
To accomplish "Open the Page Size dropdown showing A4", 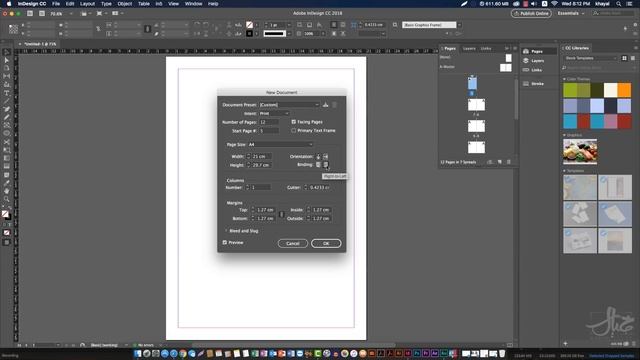I will [x=280, y=144].
